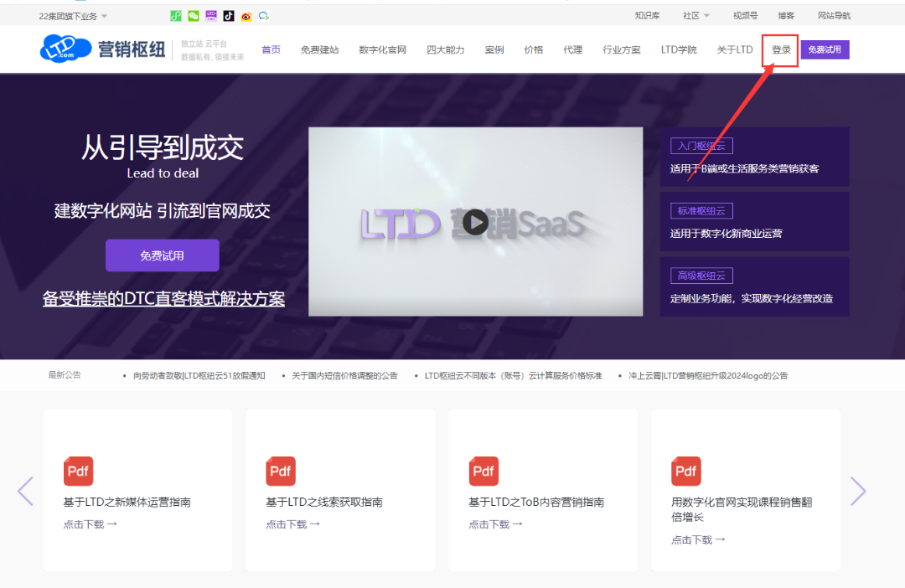
Task: Click 点击下载 under 基于LTD之线索获取指南
Action: tap(293, 524)
